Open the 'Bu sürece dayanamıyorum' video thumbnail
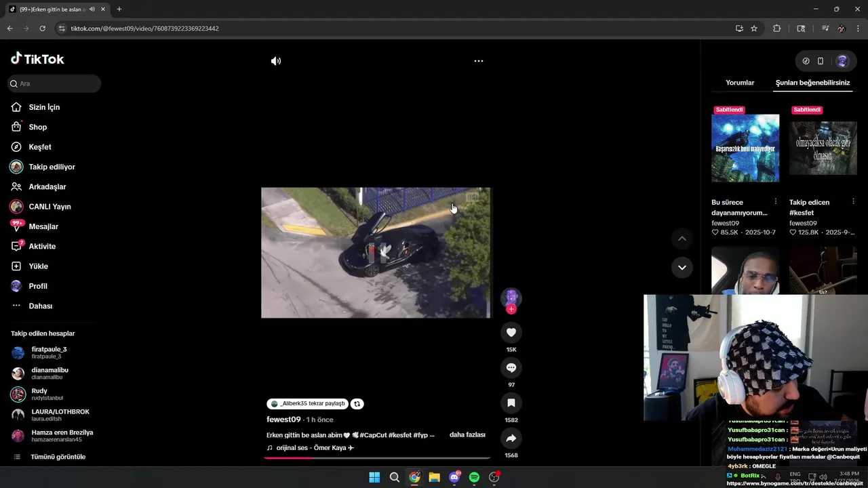 (745, 148)
